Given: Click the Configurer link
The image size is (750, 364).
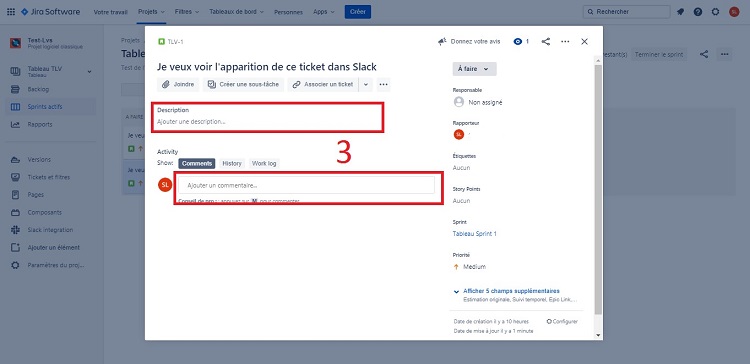Looking at the screenshot, I should [x=562, y=321].
